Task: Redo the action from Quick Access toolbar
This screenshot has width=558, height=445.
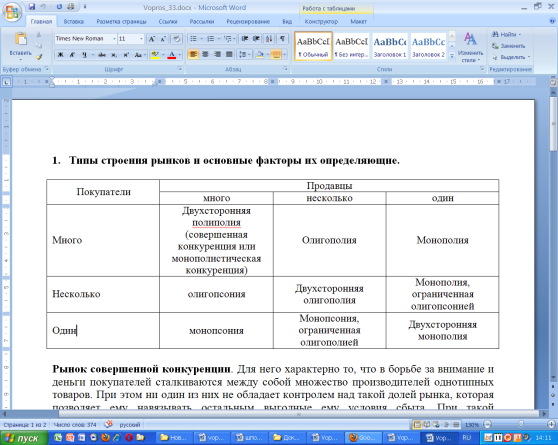Action: [x=59, y=6]
